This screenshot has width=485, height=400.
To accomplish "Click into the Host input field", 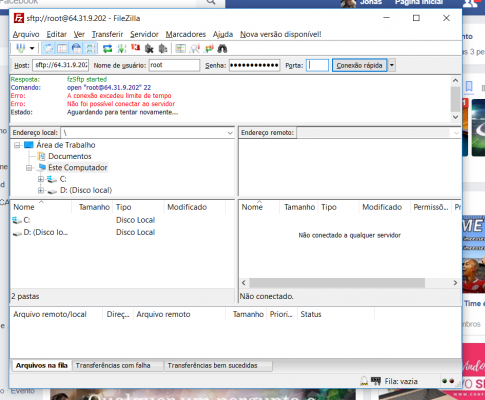I will pyautogui.click(x=61, y=65).
